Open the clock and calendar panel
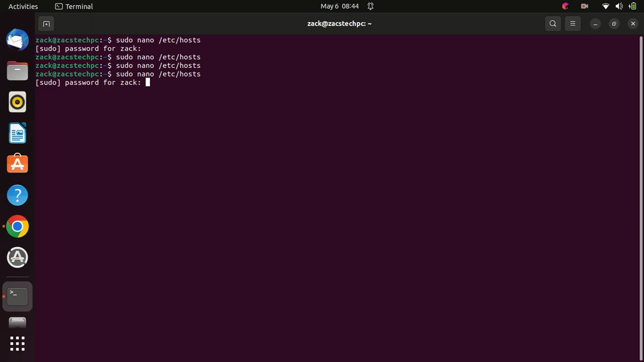Viewport: 644px width, 362px height. (x=340, y=7)
